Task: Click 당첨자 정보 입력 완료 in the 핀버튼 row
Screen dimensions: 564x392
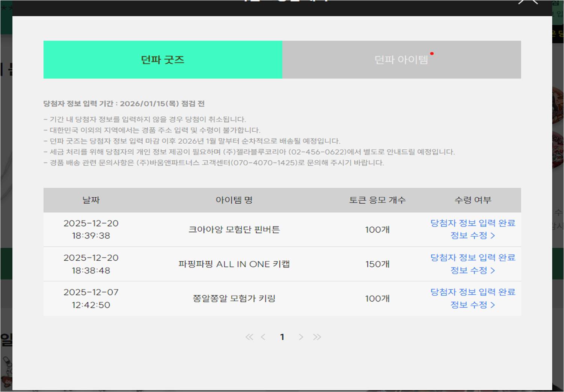Action: pyautogui.click(x=472, y=223)
